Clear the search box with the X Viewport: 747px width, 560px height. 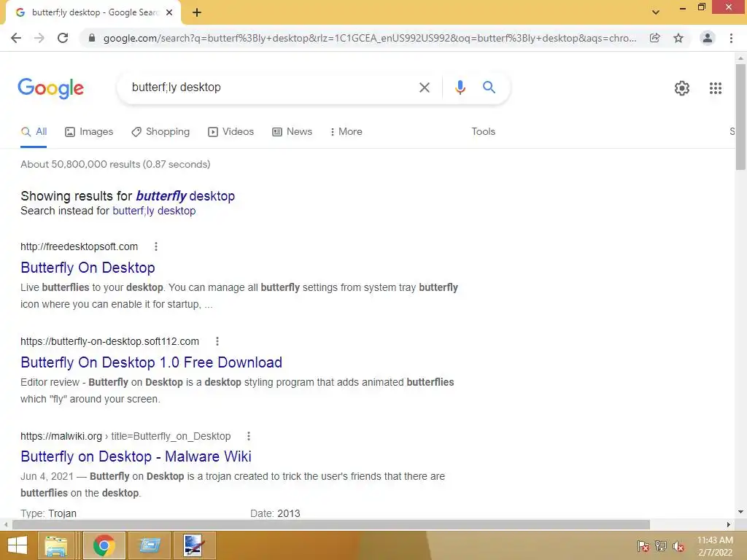pos(425,87)
